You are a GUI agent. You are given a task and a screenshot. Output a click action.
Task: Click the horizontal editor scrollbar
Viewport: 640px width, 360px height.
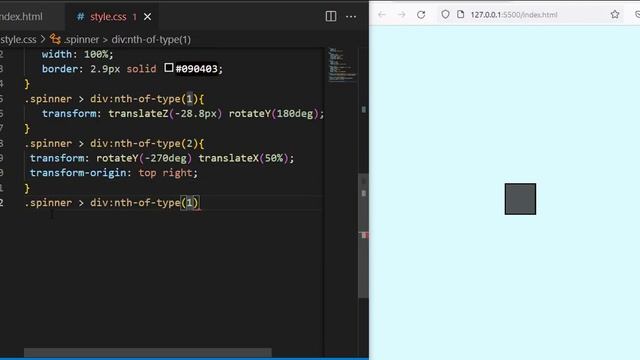tap(148, 352)
